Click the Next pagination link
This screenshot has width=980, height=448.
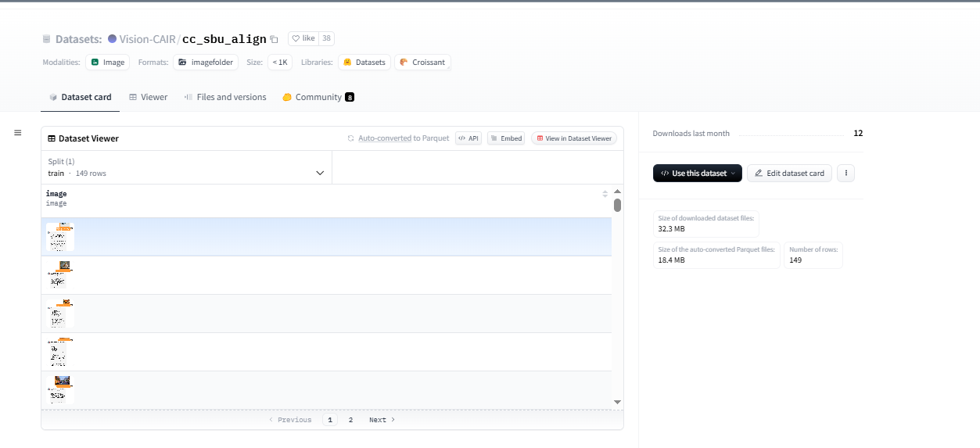382,420
